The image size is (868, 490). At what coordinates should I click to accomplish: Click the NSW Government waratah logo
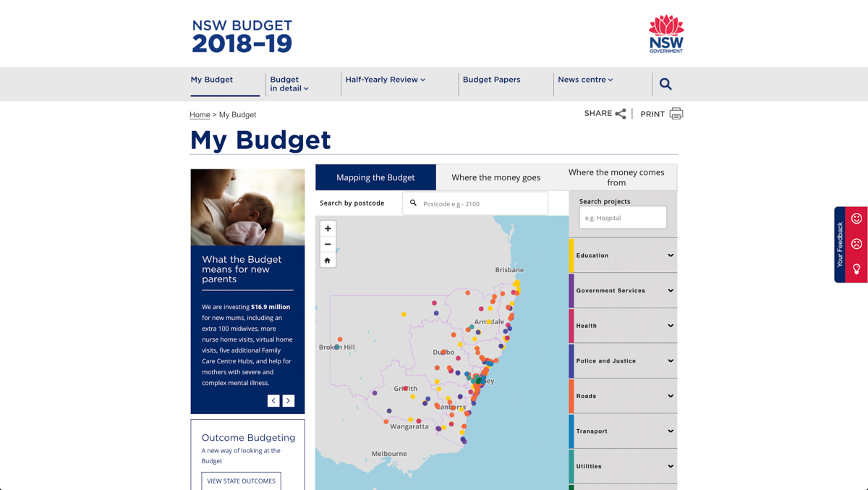tap(666, 34)
